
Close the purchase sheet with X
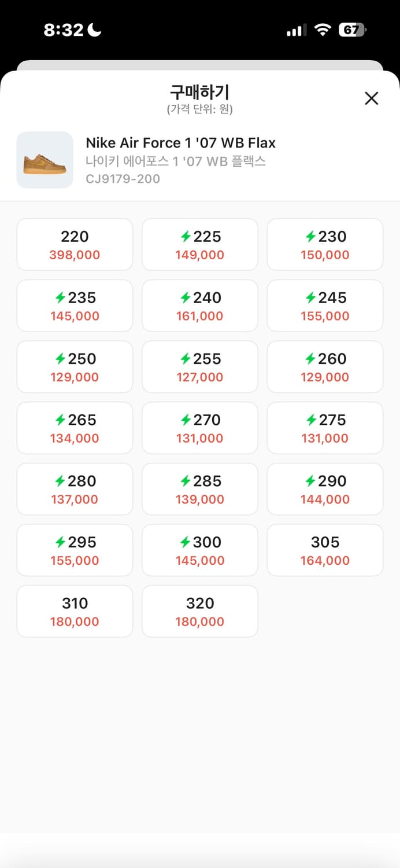tap(372, 98)
